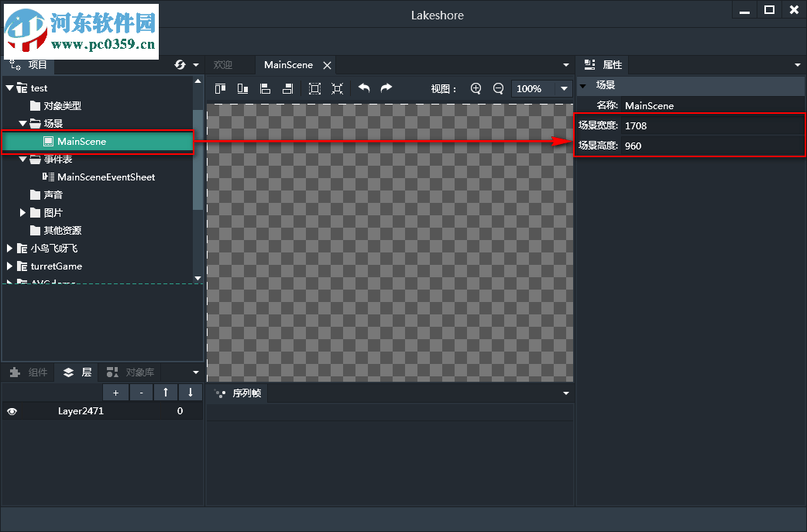Select MainSceneEventSheet in project tree
Screen dimensions: 807x532
click(105, 177)
